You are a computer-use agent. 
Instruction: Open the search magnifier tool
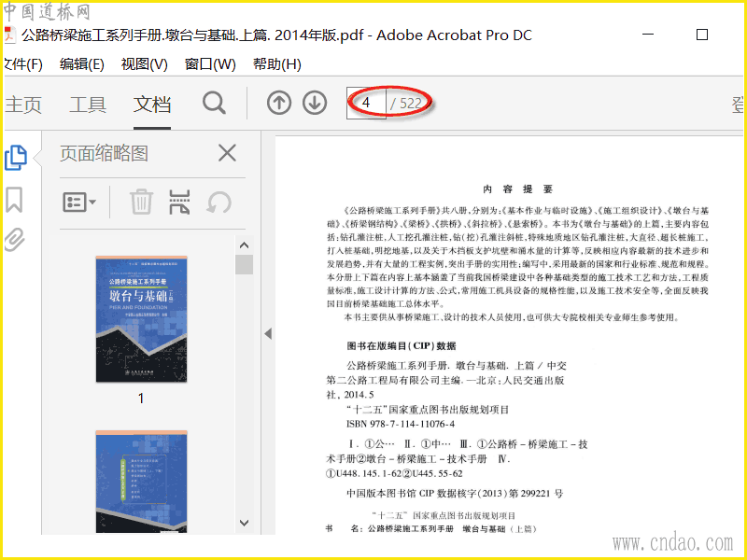click(214, 103)
